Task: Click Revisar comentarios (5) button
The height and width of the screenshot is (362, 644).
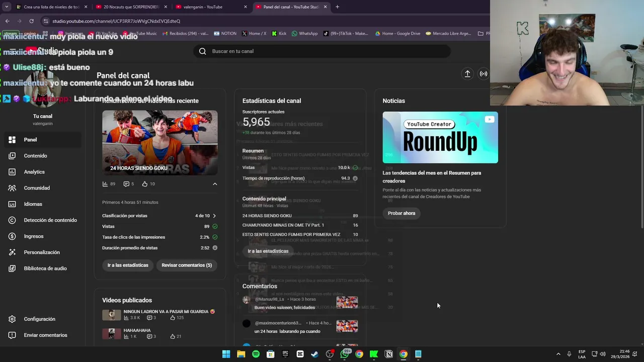Action: (187, 265)
